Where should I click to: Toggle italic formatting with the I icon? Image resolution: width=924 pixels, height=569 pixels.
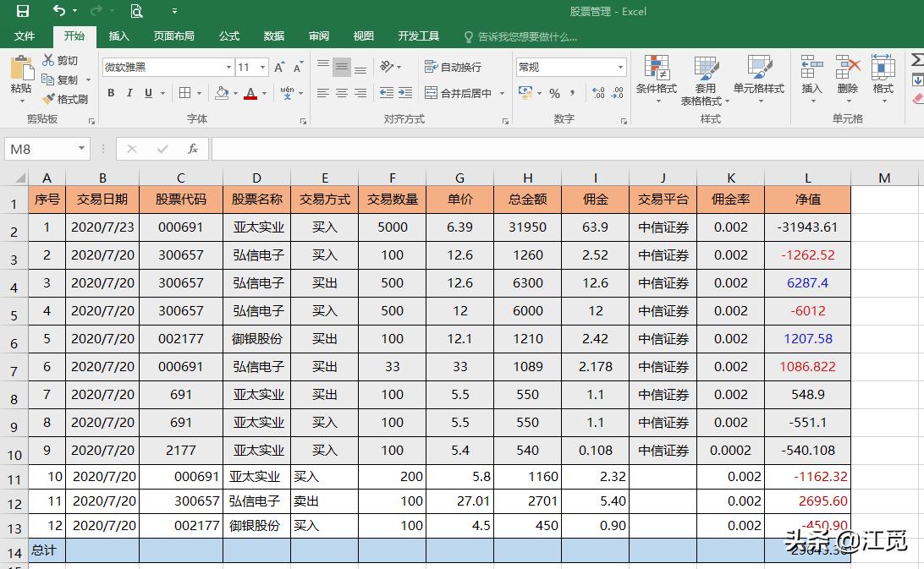click(129, 93)
